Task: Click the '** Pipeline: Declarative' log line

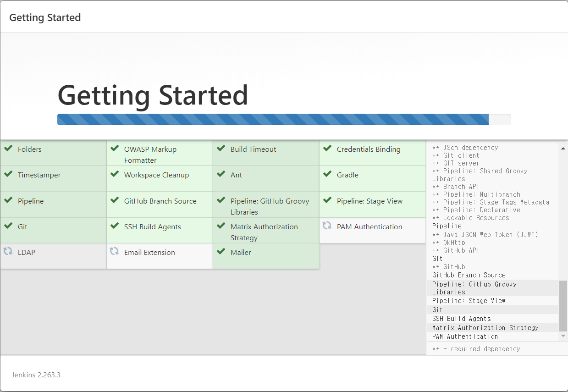Action: [x=476, y=210]
